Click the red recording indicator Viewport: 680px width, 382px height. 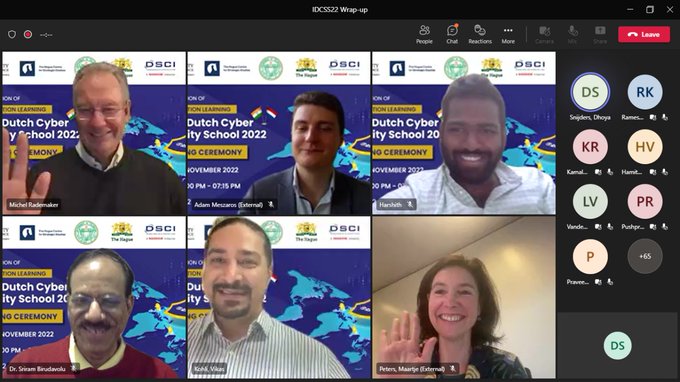pos(28,34)
